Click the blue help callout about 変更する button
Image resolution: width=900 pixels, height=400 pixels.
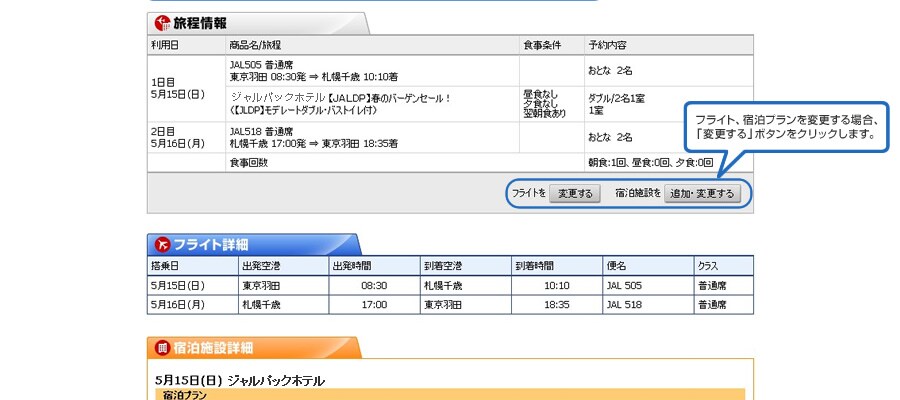(x=785, y=126)
